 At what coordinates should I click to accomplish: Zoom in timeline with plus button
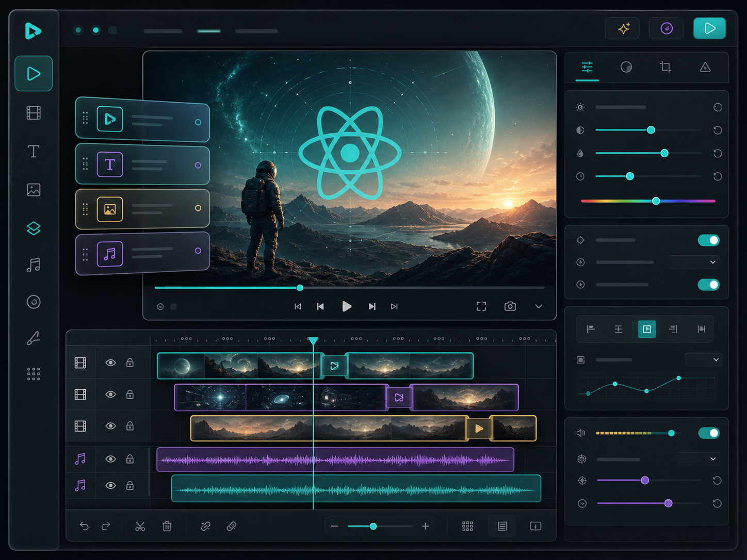click(x=425, y=526)
